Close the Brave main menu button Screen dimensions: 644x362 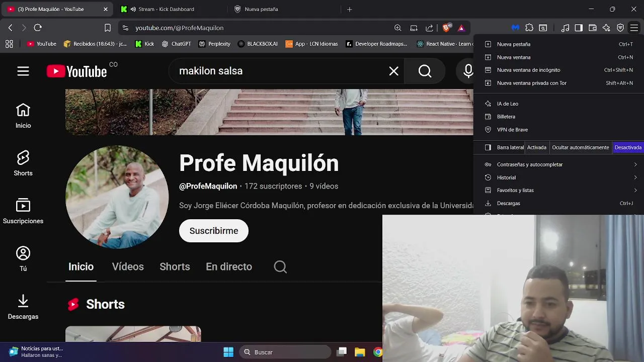tap(634, 28)
